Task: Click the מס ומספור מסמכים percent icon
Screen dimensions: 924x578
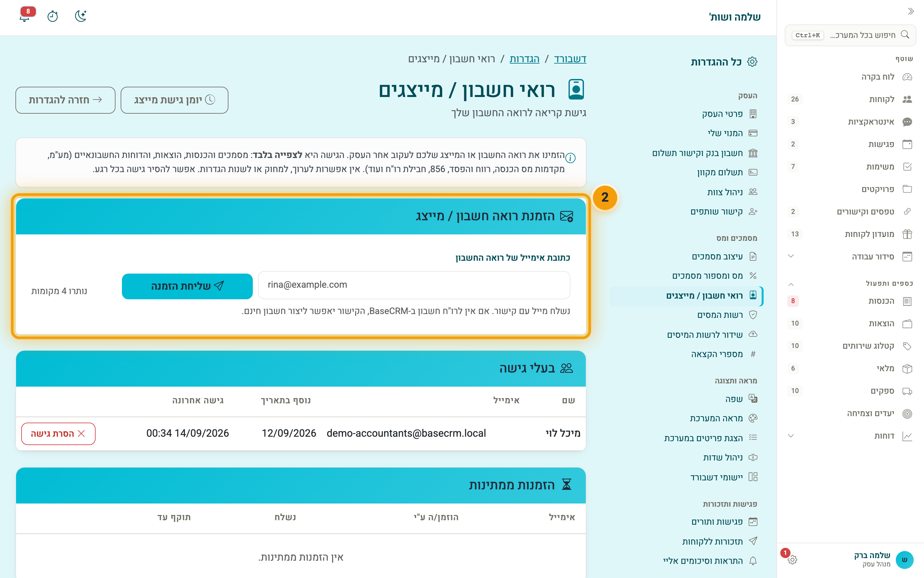Action: tap(753, 276)
